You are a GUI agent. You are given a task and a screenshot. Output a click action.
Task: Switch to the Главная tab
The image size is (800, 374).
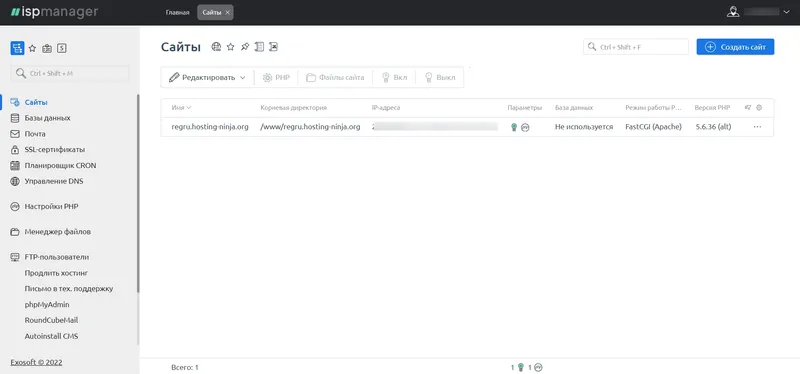coord(178,12)
